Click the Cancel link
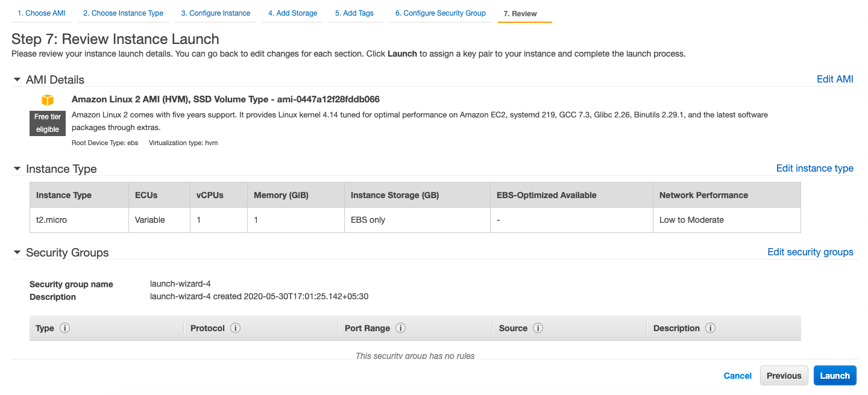The image size is (868, 395). (738, 376)
